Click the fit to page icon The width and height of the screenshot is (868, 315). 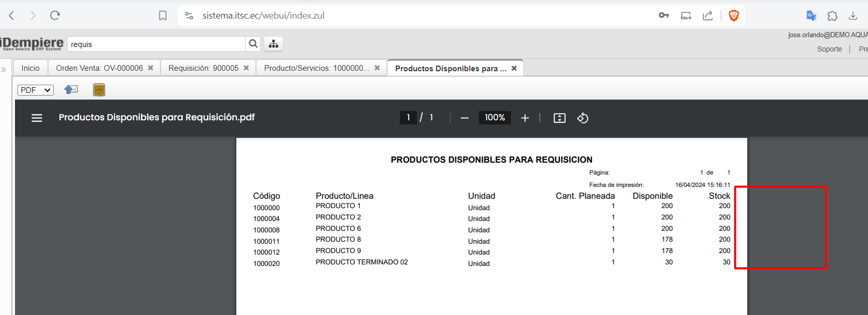coord(559,118)
